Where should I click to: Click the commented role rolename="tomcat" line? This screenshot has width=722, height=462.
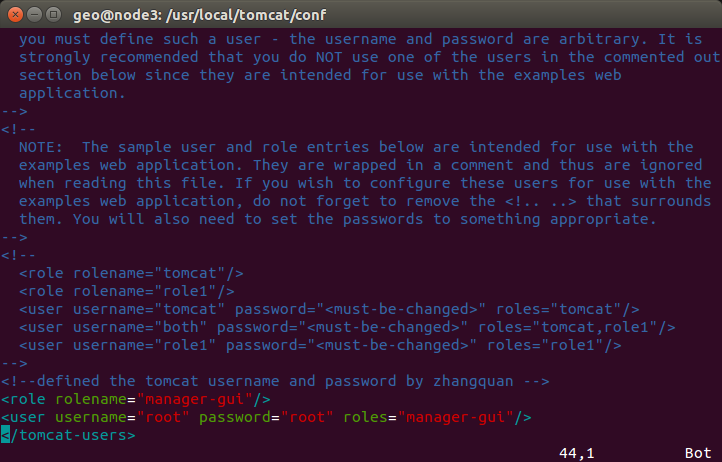pos(132,273)
